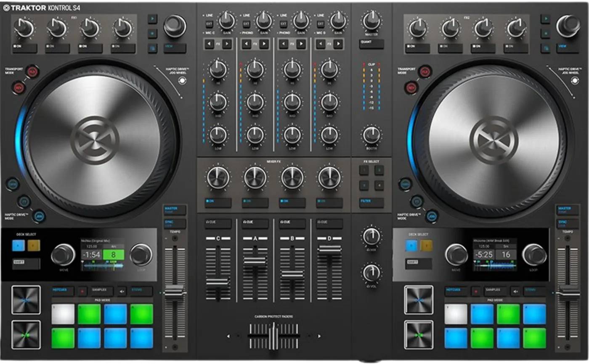The image size is (589, 364).
Task: Click the left FX assign arrow on channel D
Action: point(320,44)
